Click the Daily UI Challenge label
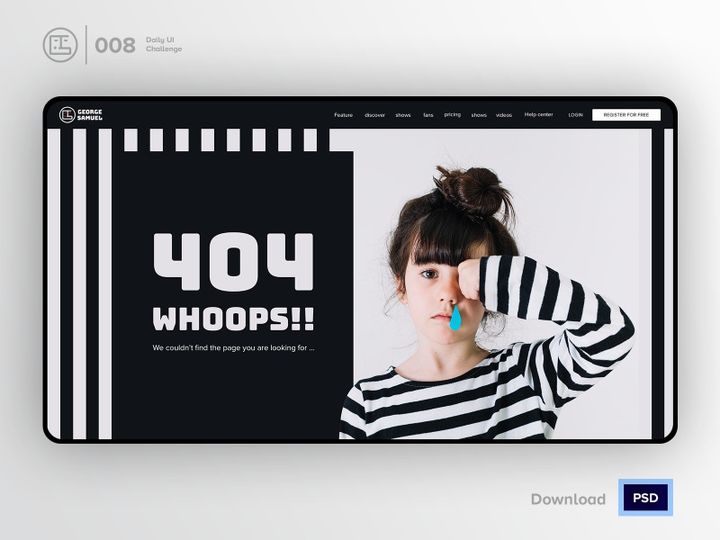The width and height of the screenshot is (720, 540). click(x=164, y=45)
